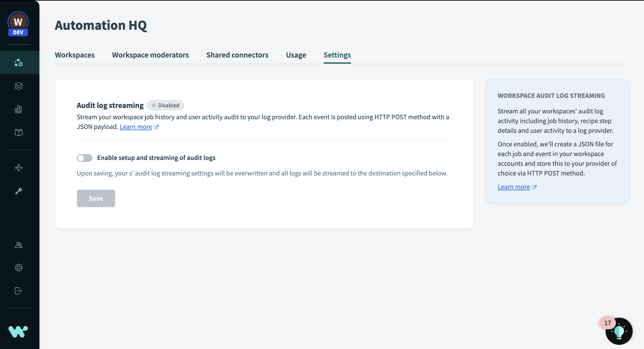Select the Usage tab
The width and height of the screenshot is (644, 349).
click(x=296, y=55)
